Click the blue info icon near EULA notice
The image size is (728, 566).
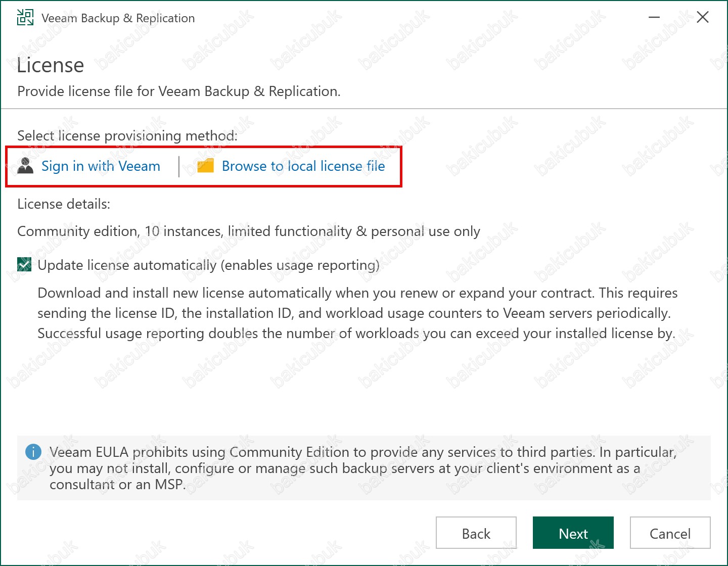pyautogui.click(x=33, y=452)
